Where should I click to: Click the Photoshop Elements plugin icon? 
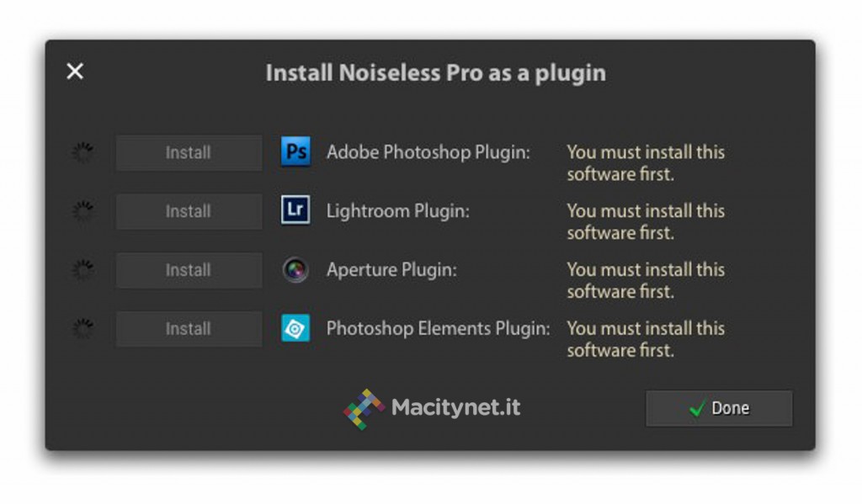295,328
